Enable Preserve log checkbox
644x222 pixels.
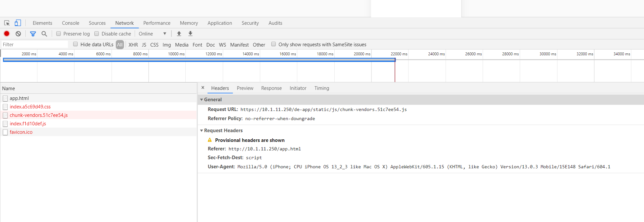coord(59,34)
